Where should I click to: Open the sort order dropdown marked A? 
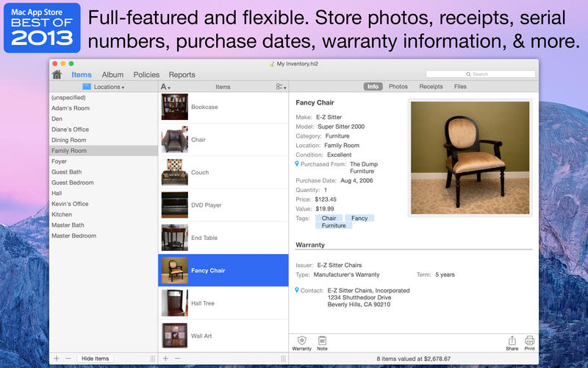click(x=165, y=87)
